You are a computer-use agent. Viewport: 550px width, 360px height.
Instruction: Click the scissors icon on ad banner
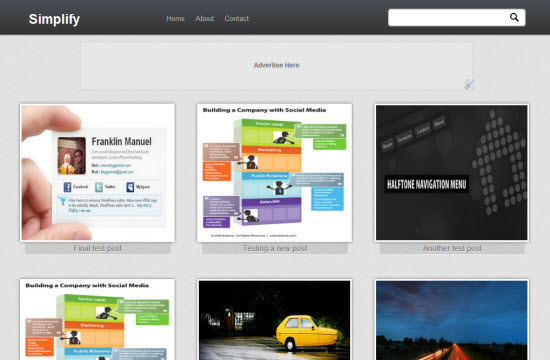pyautogui.click(x=469, y=84)
